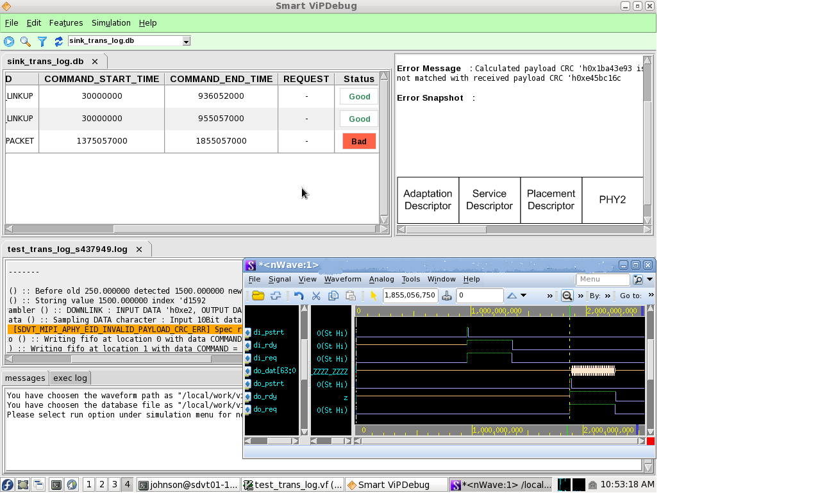This screenshot has width=820, height=504.
Task: Click the nWave yellow cursor pointer icon
Action: tap(374, 296)
